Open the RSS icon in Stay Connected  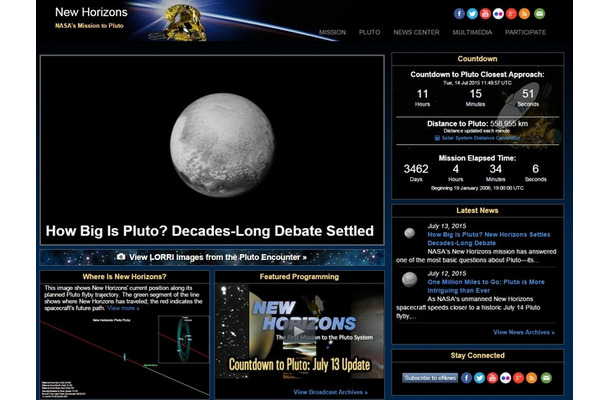[x=531, y=378]
